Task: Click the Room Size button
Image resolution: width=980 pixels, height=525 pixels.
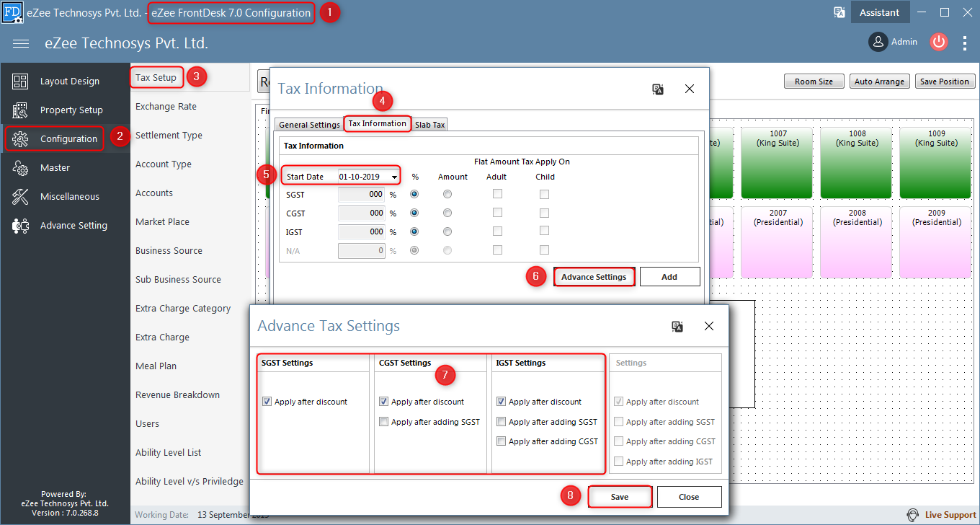Action: [x=814, y=81]
